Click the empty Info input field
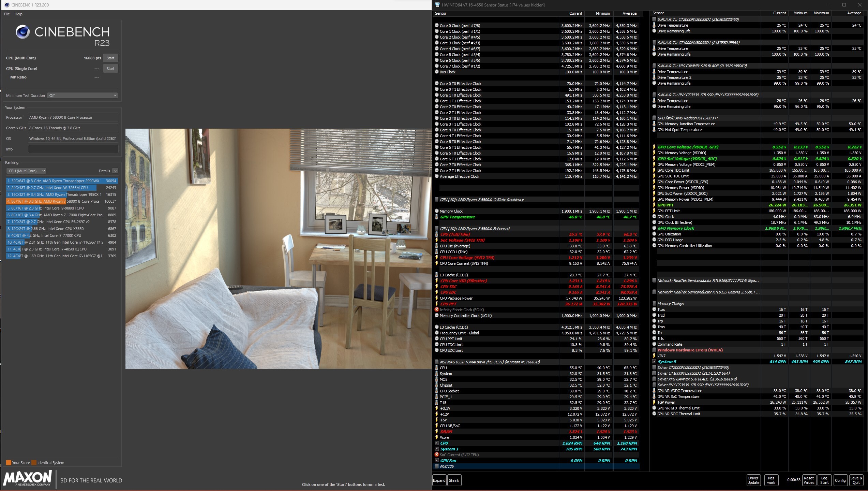Image resolution: width=868 pixels, height=491 pixels. point(73,149)
